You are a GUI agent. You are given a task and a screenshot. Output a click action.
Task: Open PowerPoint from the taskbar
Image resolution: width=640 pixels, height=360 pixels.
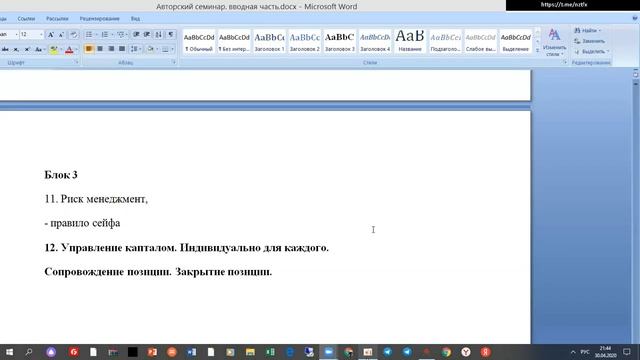pyautogui.click(x=152, y=352)
